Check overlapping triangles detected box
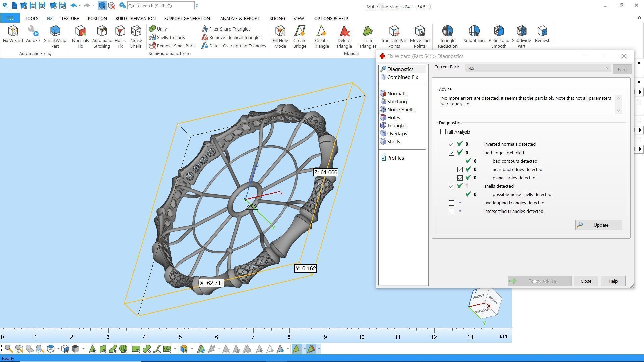The height and width of the screenshot is (362, 644). [451, 203]
